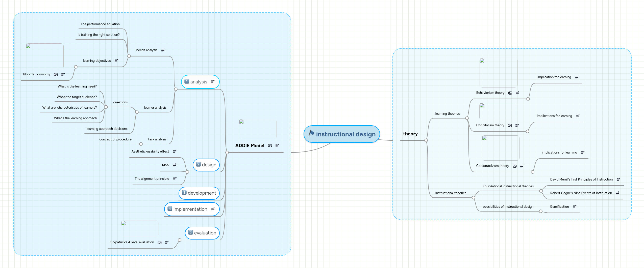The image size is (644, 268).
Task: Collapse the branch handle beside "analysis"
Action: (175, 89)
